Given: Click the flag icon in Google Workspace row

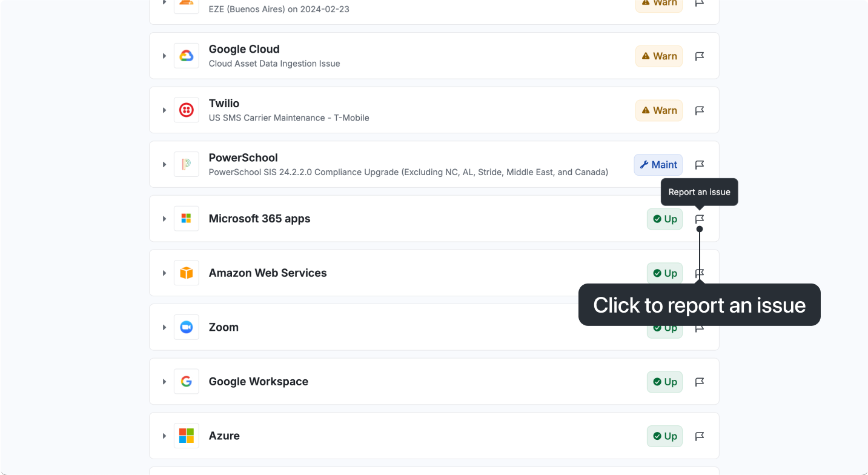Looking at the screenshot, I should pos(700,382).
